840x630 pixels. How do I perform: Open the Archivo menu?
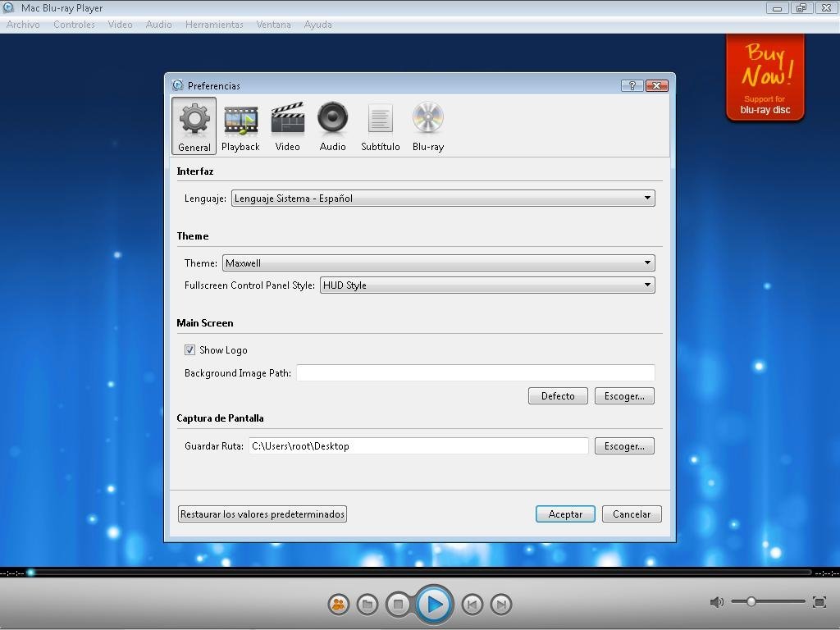(x=23, y=25)
